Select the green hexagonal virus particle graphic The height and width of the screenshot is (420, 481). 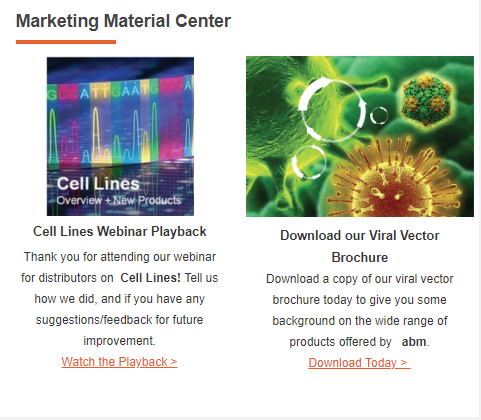coord(426,101)
